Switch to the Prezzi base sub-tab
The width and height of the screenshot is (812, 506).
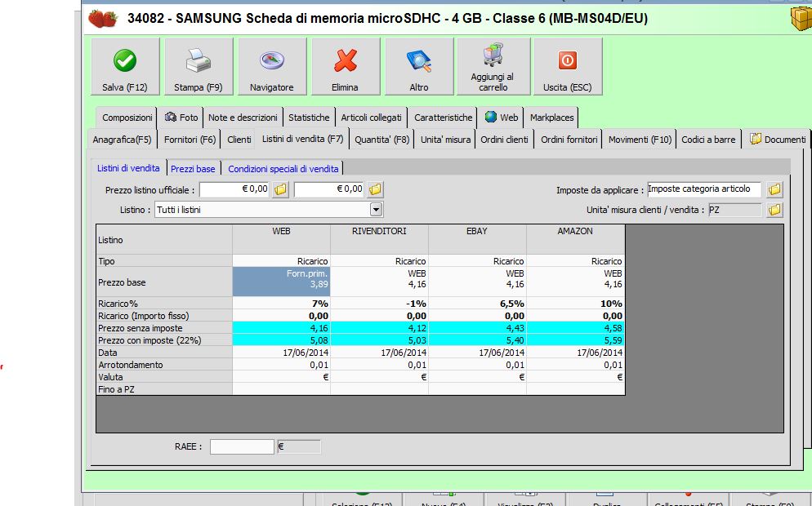[193, 169]
